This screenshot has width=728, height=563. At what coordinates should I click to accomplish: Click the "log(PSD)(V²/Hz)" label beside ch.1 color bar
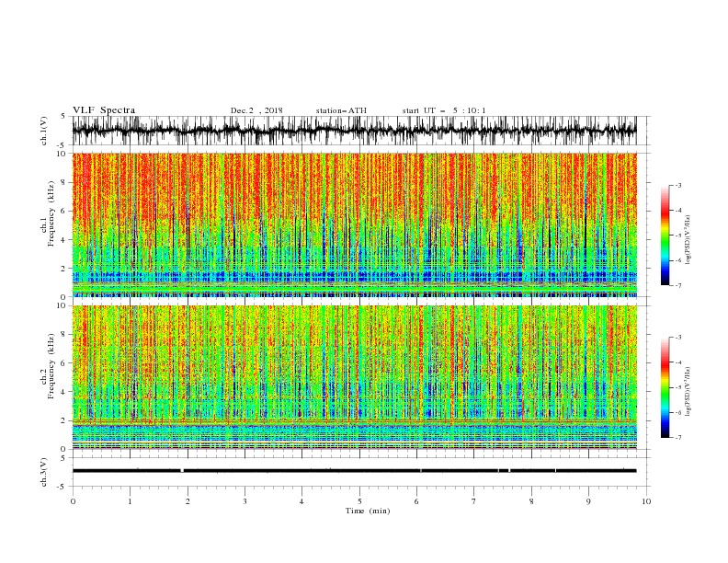tap(688, 240)
